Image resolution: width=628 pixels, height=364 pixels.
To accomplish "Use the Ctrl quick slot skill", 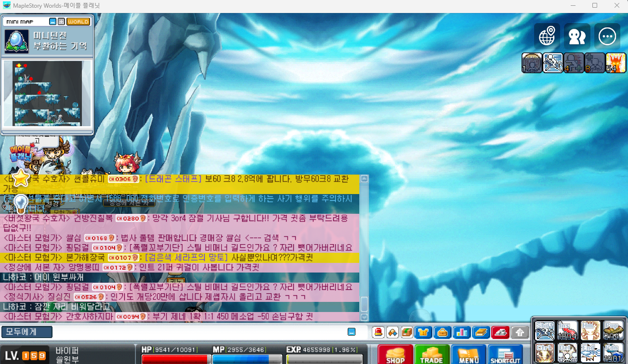I will pos(545,352).
